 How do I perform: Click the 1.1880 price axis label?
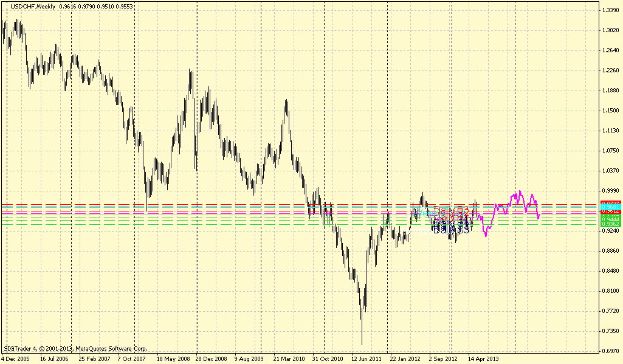(611, 90)
